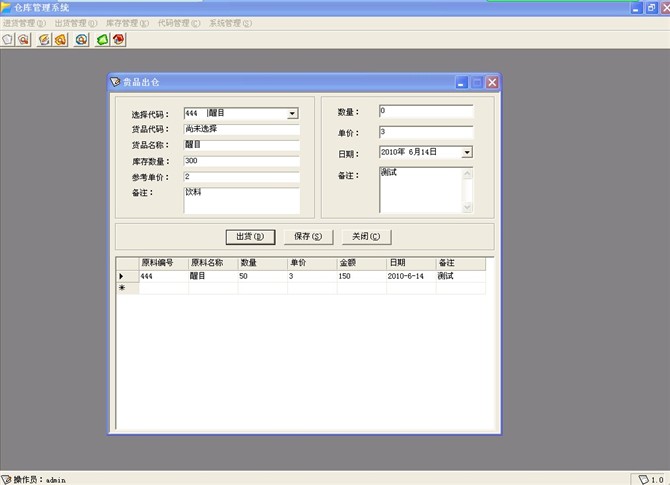Click the blue circular magnifier toolbar icon
Screen dimensions: 670x485
click(81, 40)
